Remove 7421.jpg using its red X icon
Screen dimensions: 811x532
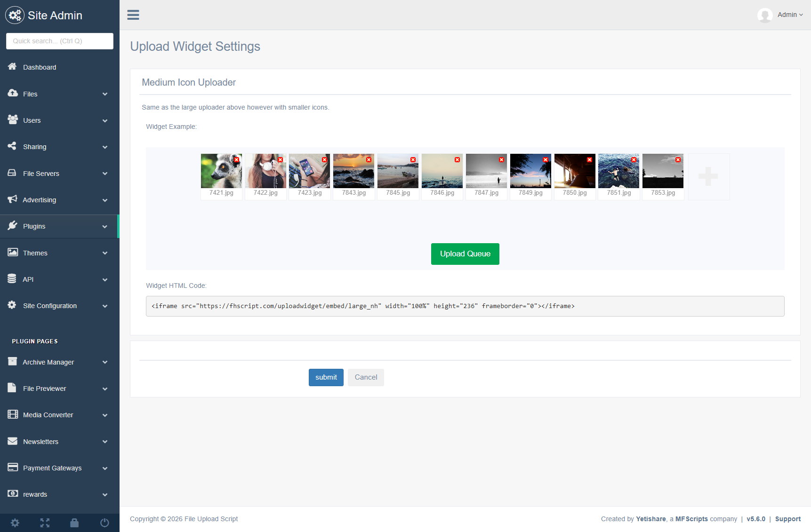pos(236,160)
